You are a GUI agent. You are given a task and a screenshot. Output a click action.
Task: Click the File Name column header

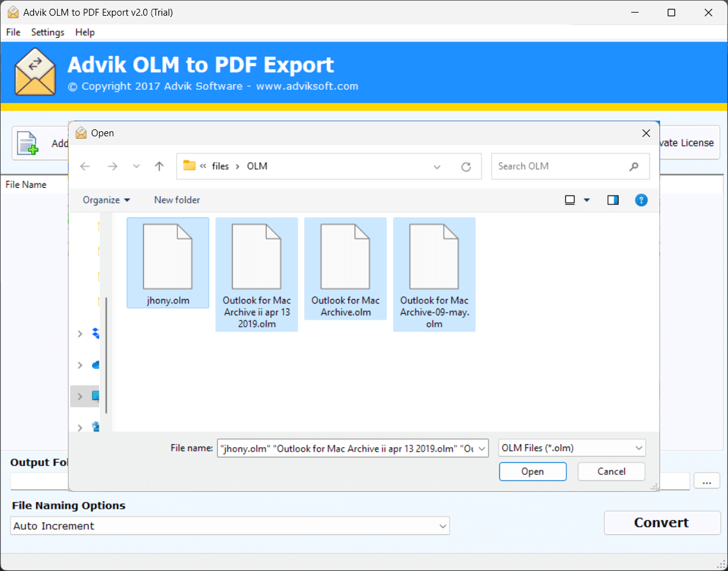click(26, 185)
